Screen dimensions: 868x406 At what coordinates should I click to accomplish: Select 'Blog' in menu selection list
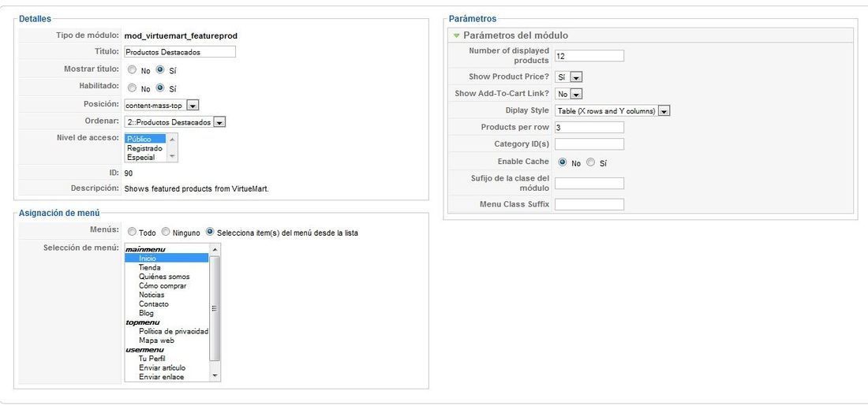pyautogui.click(x=166, y=313)
